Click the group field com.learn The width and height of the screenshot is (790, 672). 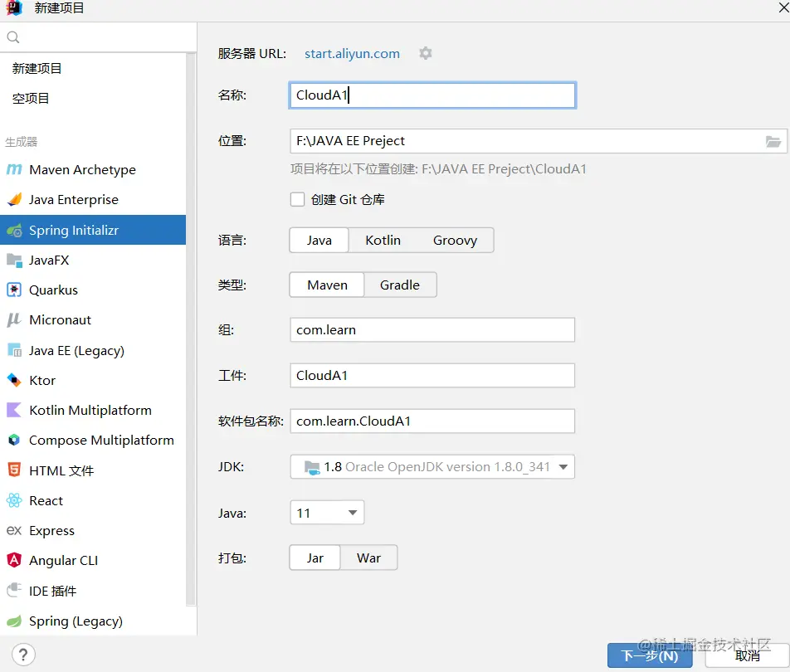(432, 330)
